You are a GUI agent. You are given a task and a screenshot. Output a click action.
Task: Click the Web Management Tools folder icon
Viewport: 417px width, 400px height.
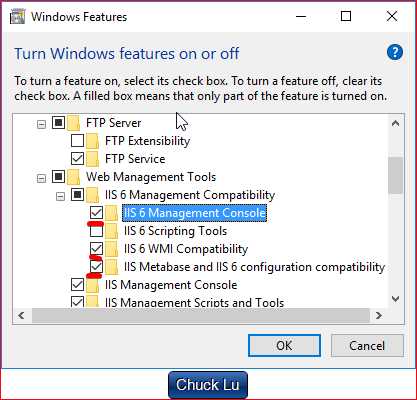tap(73, 177)
